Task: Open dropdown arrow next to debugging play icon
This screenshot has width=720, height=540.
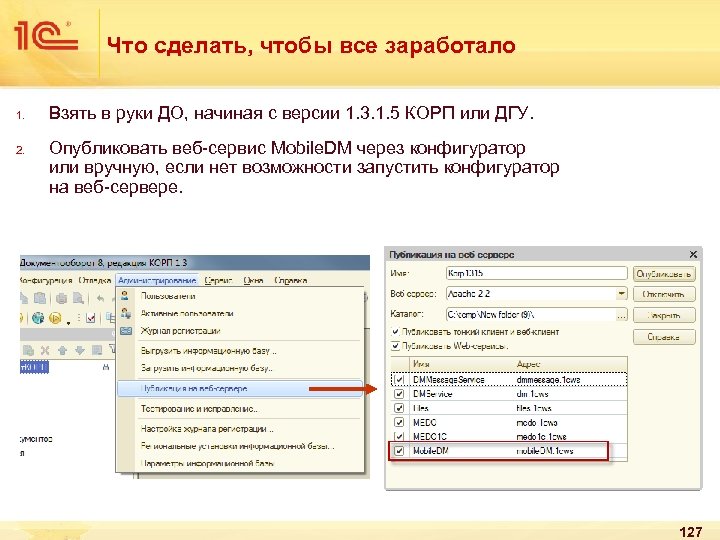Action: [68, 323]
